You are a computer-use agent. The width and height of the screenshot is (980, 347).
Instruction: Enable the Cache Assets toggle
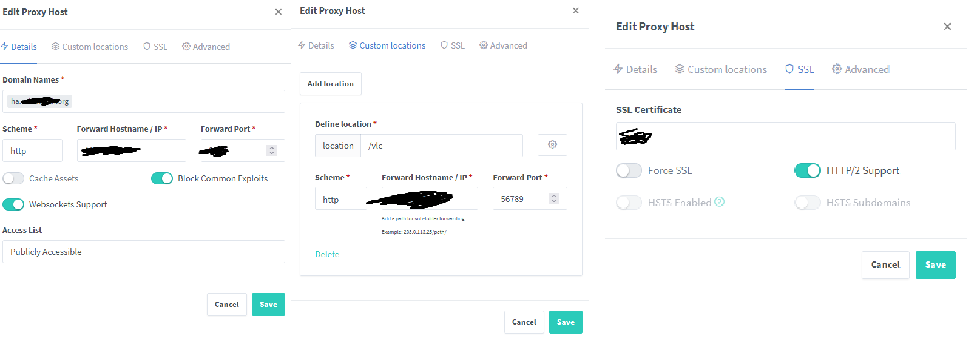13,178
